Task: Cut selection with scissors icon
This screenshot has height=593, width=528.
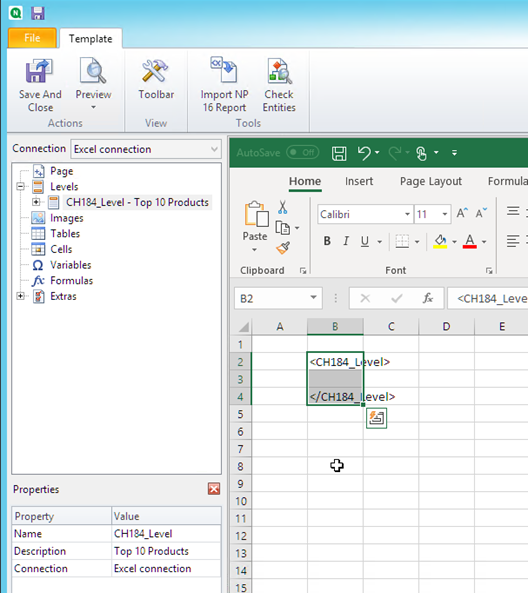Action: [x=283, y=207]
